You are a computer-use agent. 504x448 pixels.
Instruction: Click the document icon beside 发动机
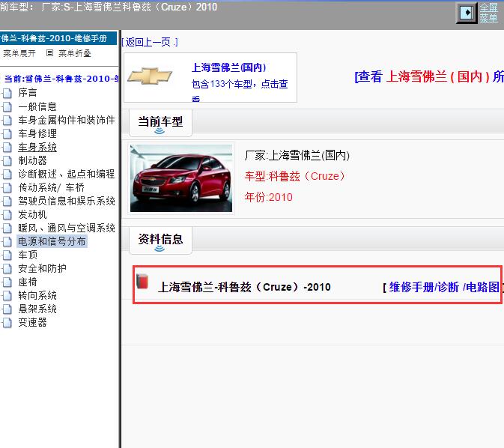(7, 214)
